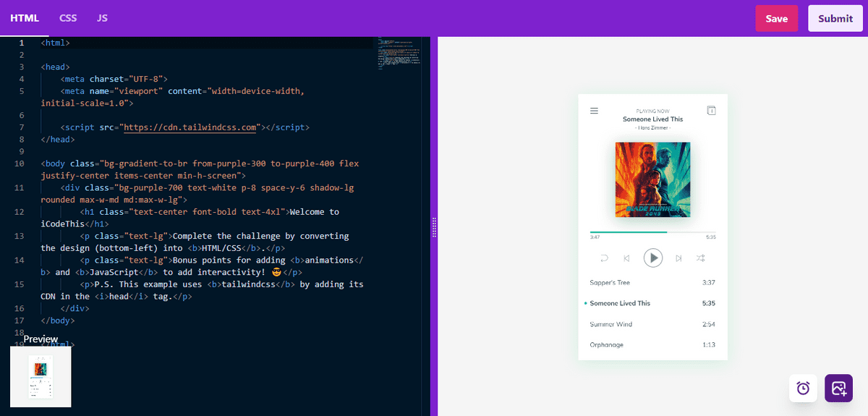This screenshot has width=868, height=416.
Task: Skip to the next track
Action: tap(678, 258)
